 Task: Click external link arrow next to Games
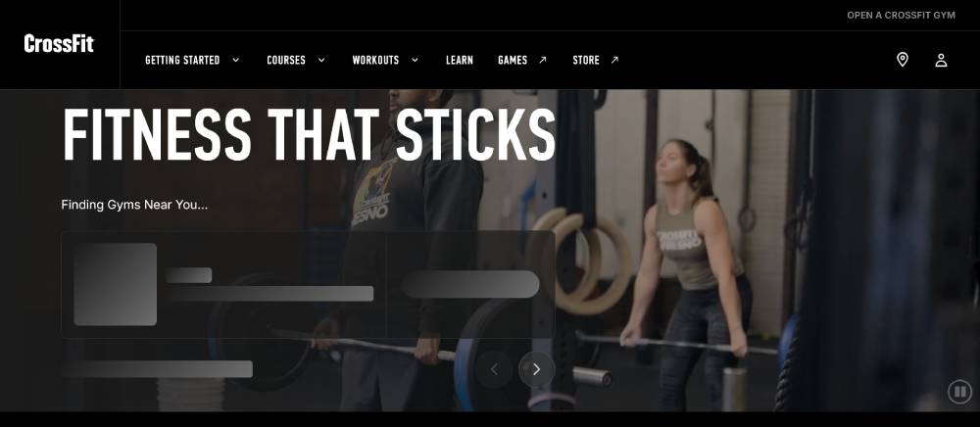[x=543, y=60]
